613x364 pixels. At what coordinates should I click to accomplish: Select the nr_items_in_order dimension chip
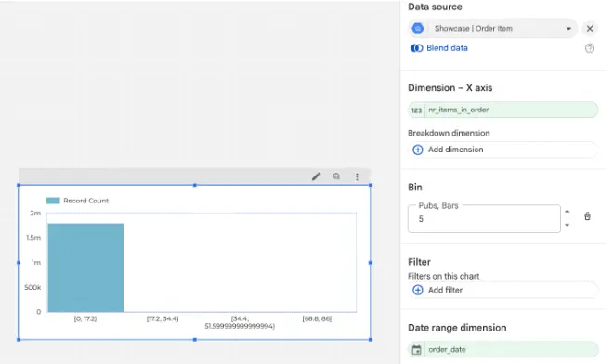[503, 110]
